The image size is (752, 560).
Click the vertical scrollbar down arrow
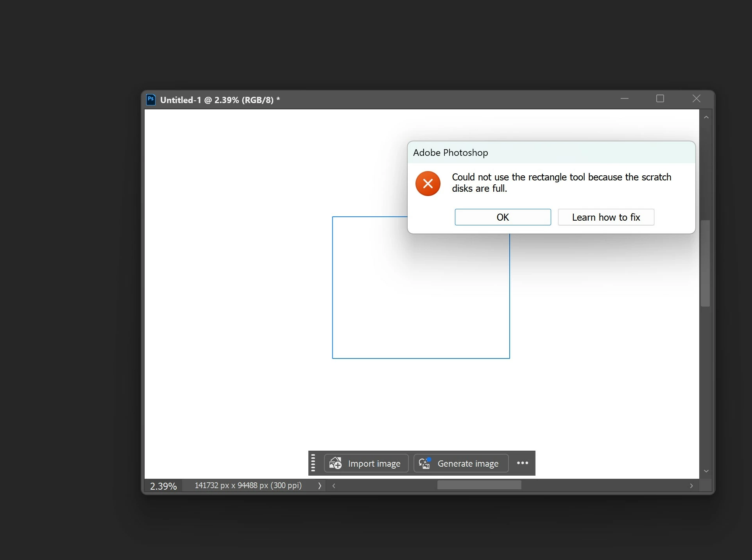pyautogui.click(x=706, y=471)
